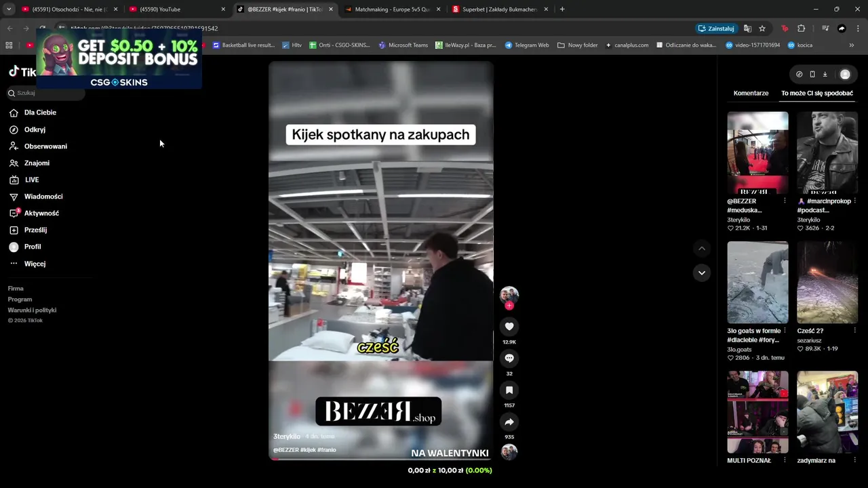Open comments via speech bubble icon
The height and width of the screenshot is (488, 868).
coord(509,358)
